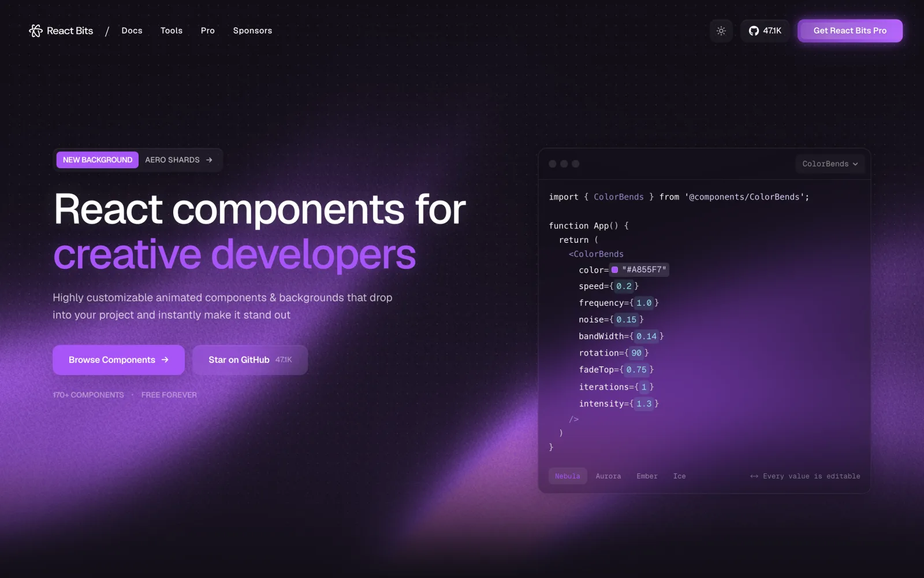Edit the intensity value 1.3
The image size is (924, 578).
[x=644, y=404]
